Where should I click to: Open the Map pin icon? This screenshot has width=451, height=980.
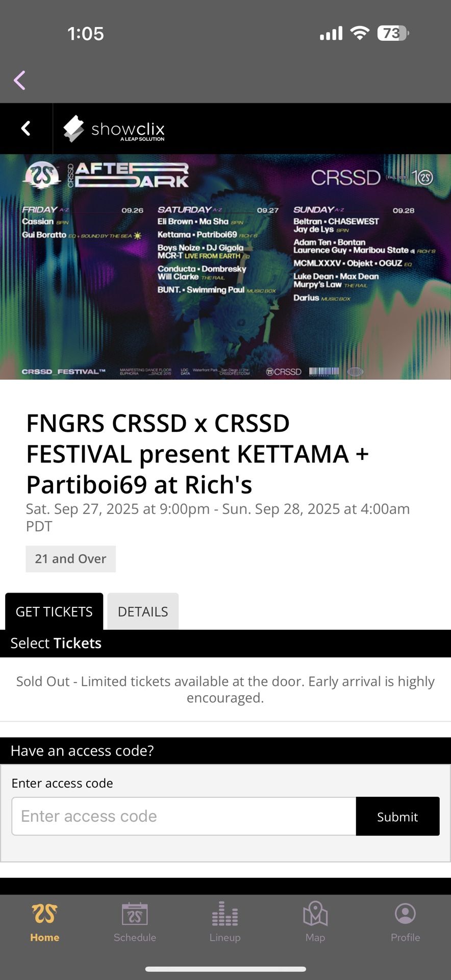315,914
